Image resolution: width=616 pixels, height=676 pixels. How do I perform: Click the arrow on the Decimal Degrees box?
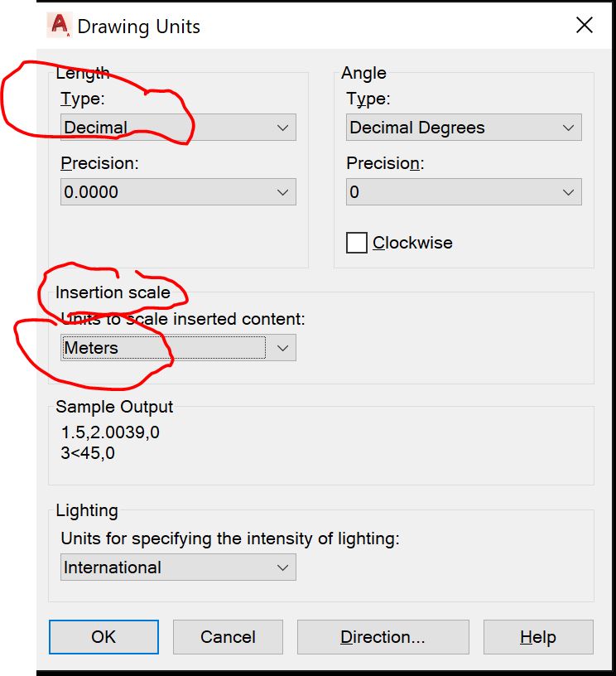click(x=568, y=128)
